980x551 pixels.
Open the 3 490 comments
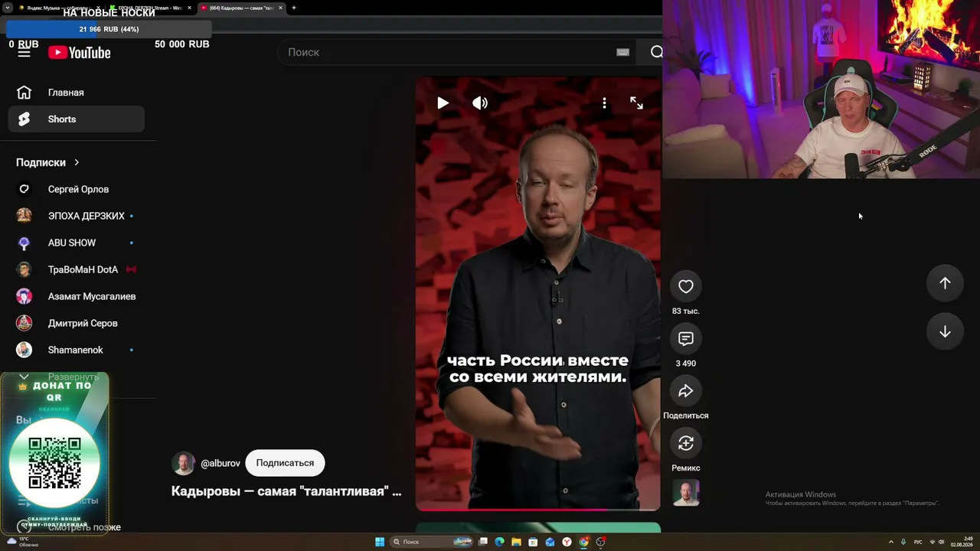tap(686, 338)
